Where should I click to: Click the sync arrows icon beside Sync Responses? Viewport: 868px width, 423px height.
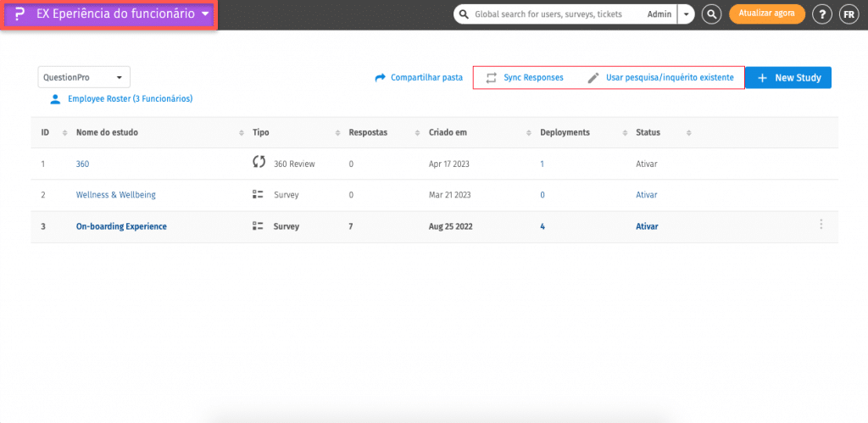pos(491,77)
